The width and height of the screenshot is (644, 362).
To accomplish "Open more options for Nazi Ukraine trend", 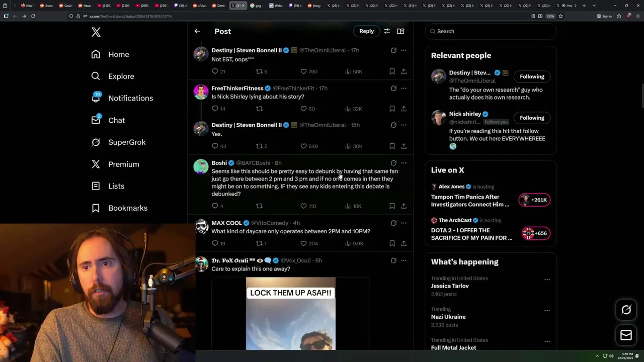I will point(547,310).
